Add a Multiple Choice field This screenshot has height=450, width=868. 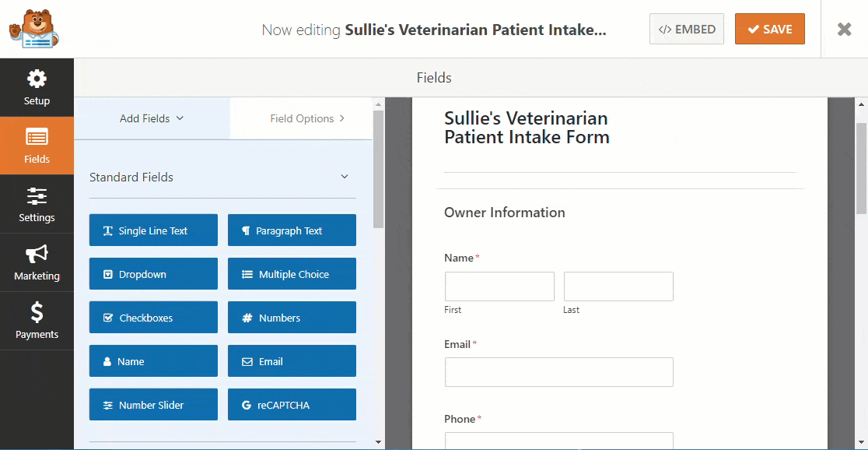[x=292, y=274]
